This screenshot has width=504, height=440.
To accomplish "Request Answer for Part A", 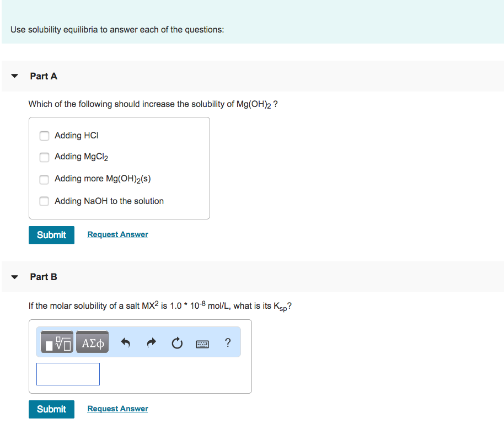I will [x=117, y=234].
